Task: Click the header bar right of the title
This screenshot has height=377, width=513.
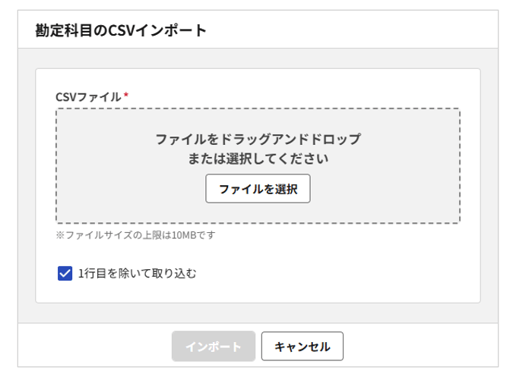Action: click(352, 30)
